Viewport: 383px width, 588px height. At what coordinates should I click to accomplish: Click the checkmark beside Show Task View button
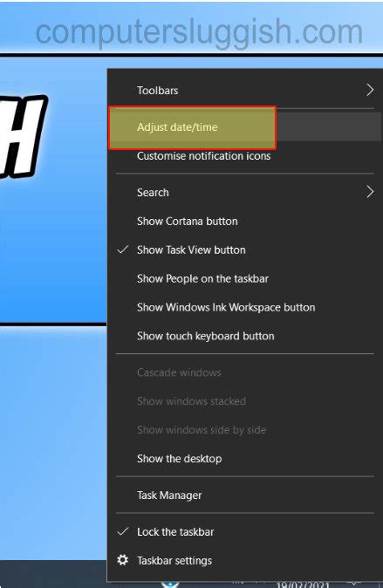123,250
